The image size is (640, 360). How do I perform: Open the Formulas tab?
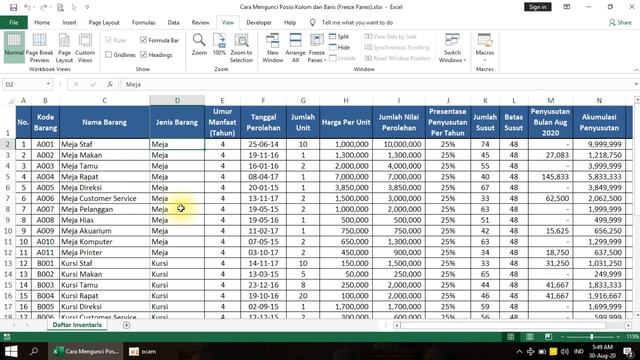pos(144,22)
